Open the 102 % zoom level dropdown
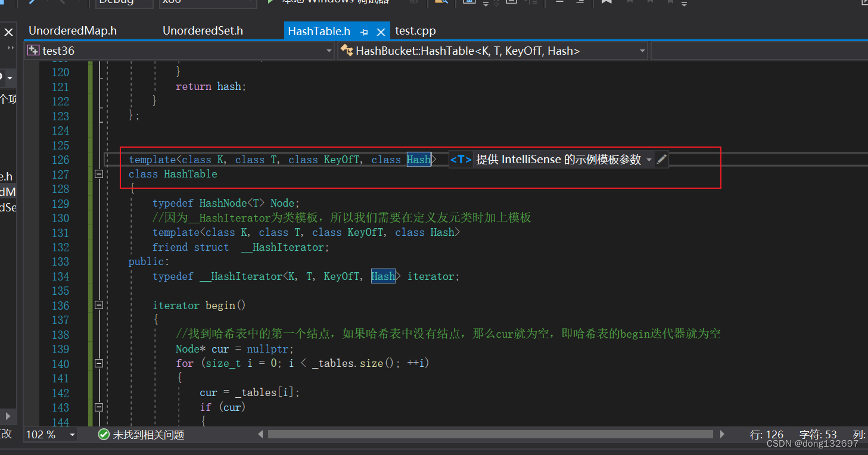The width and height of the screenshot is (868, 455). tap(73, 435)
